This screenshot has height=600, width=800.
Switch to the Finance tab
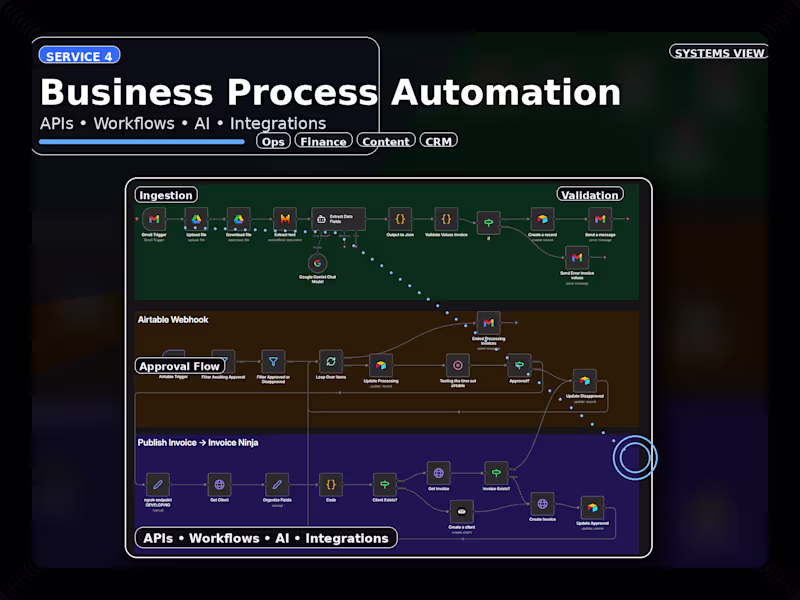click(324, 140)
